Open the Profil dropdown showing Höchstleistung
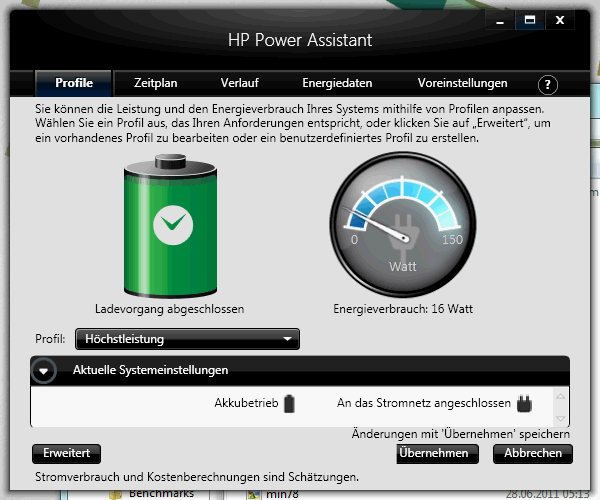The height and width of the screenshot is (500, 600). point(188,339)
